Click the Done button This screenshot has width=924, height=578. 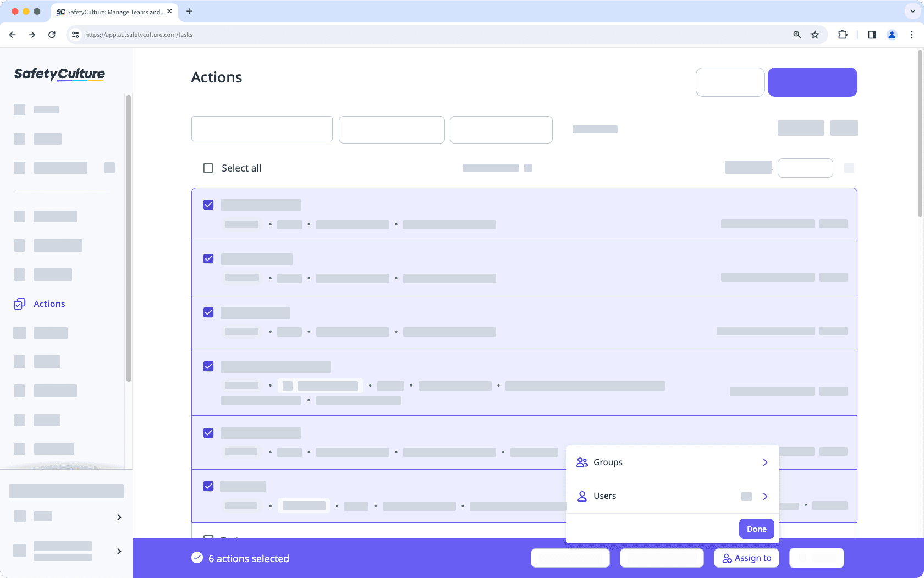pos(756,529)
